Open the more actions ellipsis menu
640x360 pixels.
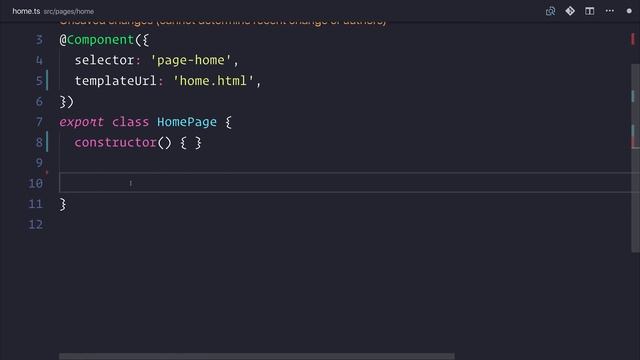click(x=609, y=11)
